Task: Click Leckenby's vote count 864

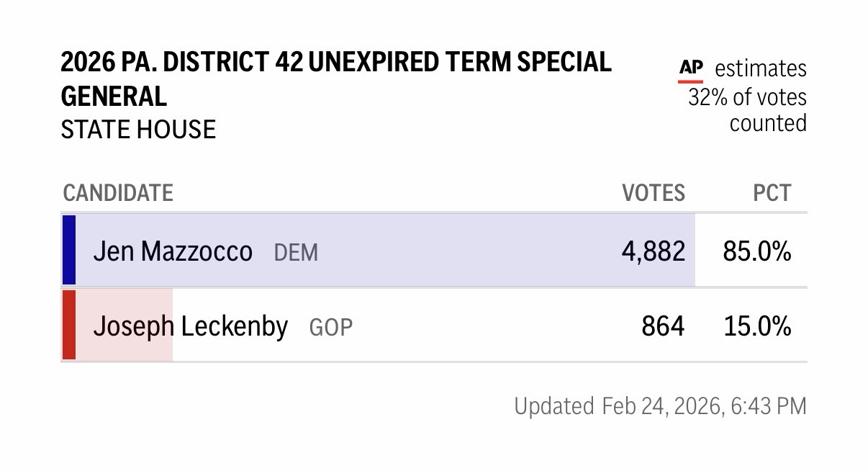Action: click(x=663, y=326)
